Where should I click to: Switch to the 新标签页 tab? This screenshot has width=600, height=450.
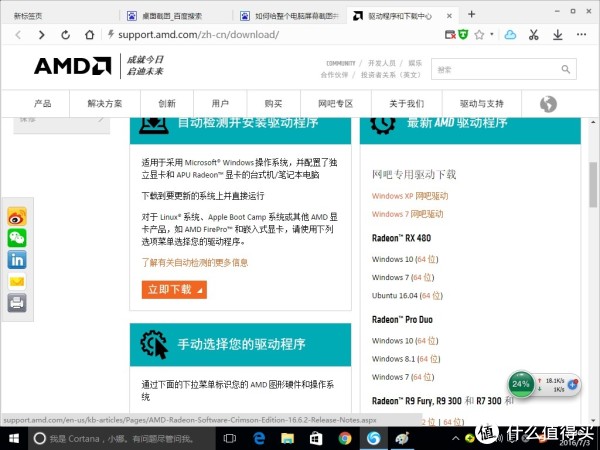[x=28, y=16]
